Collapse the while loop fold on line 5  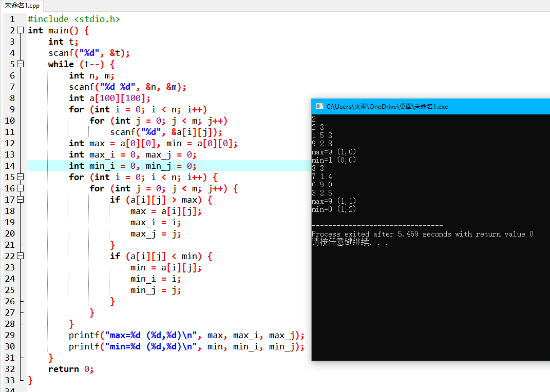pyautogui.click(x=21, y=64)
